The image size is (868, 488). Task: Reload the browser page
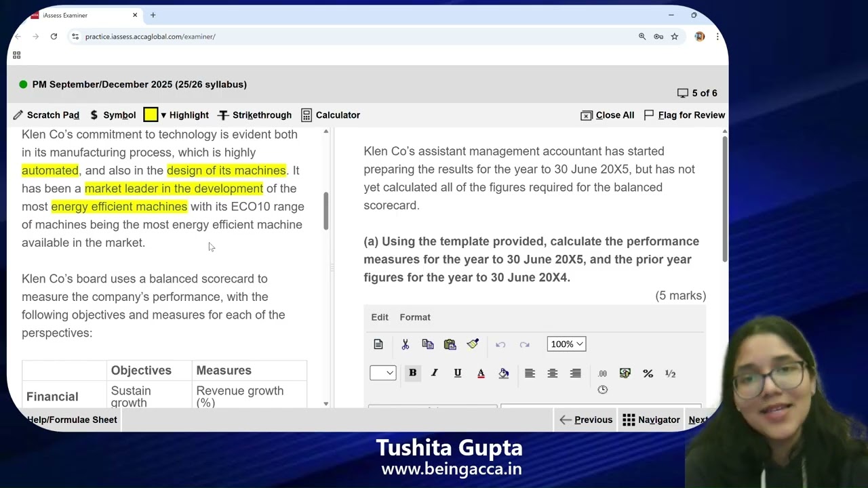click(x=54, y=37)
